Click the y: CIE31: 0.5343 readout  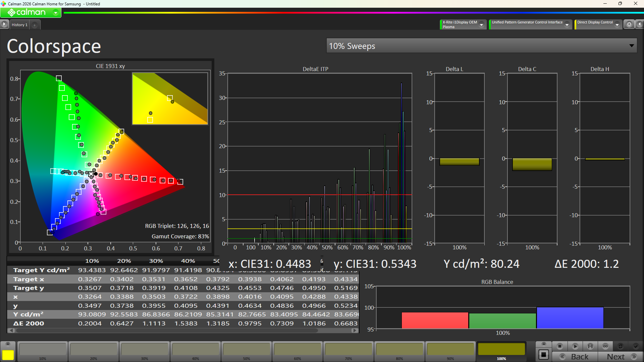click(375, 264)
